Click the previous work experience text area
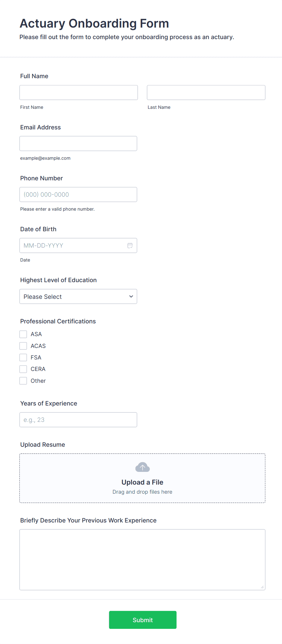 click(143, 560)
